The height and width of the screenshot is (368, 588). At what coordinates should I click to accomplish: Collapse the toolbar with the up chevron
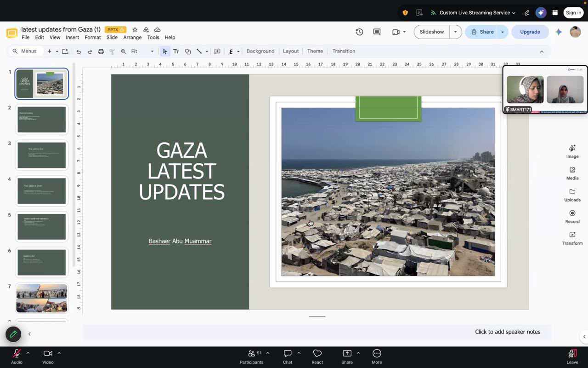[542, 52]
